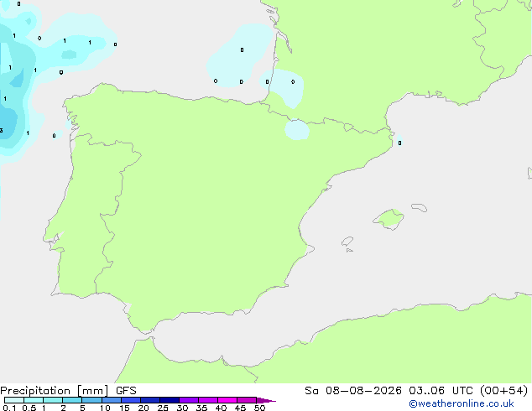The width and height of the screenshot is (532, 411).
Task: Click the legend label '2' below the scale
Action: click(63, 408)
